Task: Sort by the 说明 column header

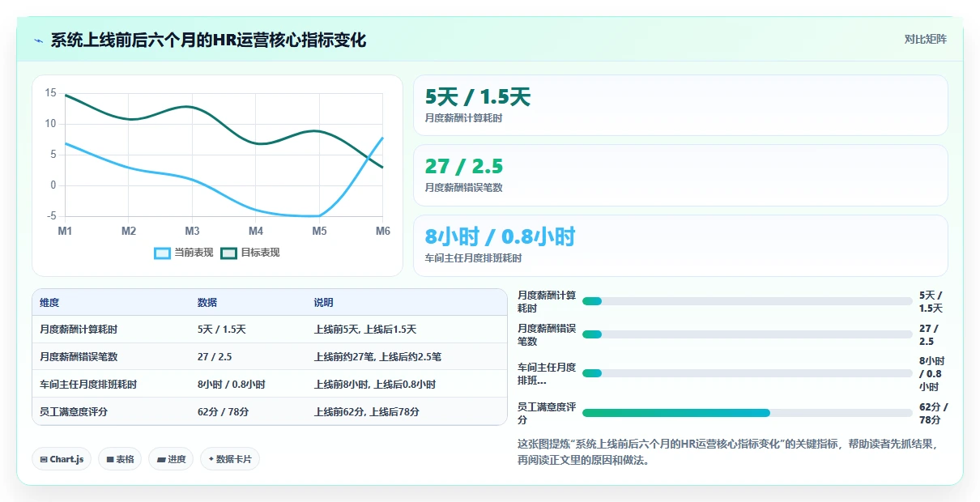Action: coord(324,303)
